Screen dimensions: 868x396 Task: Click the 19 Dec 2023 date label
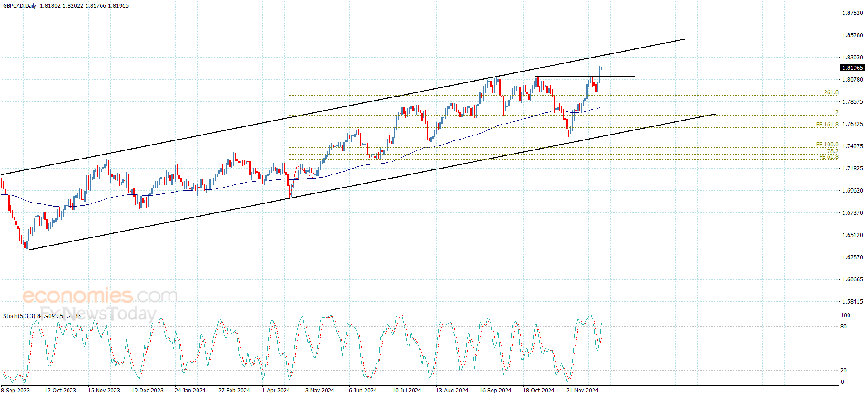[147, 391]
